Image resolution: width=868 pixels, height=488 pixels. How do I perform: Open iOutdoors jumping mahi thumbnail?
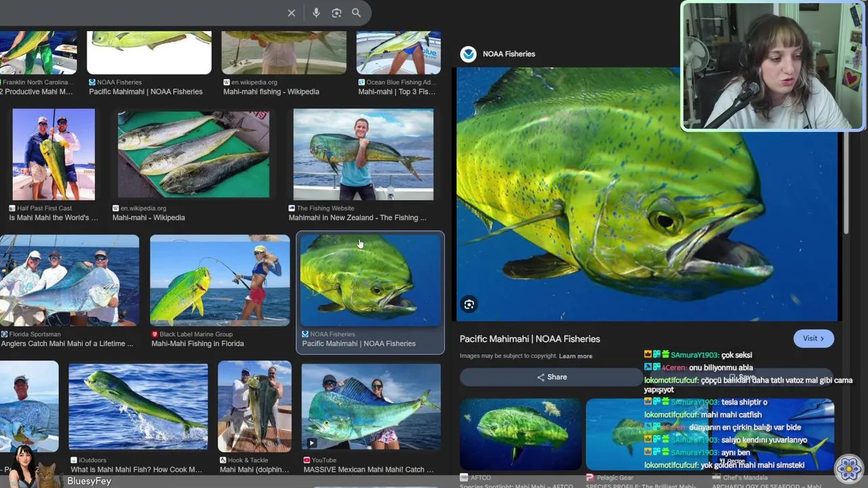pos(138,407)
